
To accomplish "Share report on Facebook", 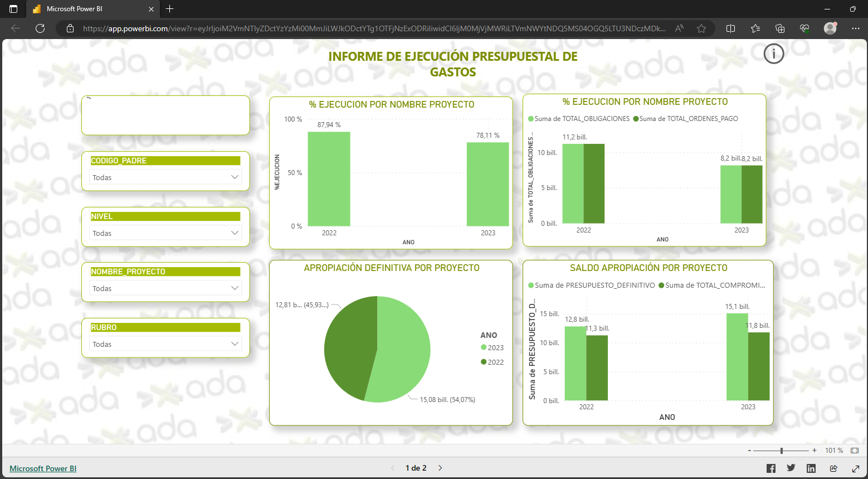I will pyautogui.click(x=771, y=468).
